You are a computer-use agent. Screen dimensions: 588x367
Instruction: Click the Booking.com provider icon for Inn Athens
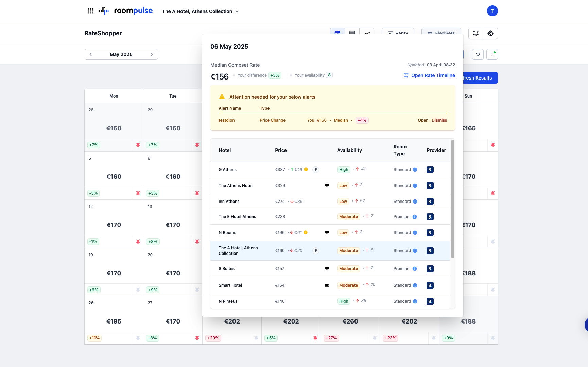click(x=430, y=202)
